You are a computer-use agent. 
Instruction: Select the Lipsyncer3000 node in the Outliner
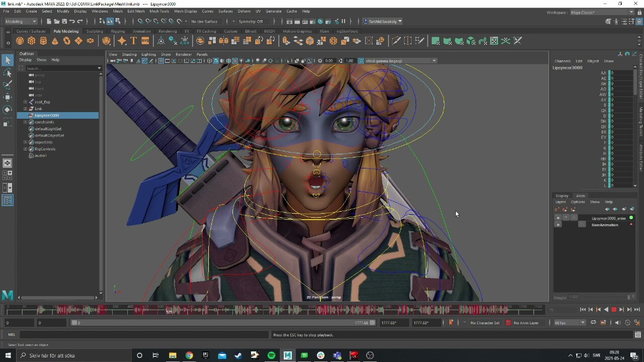(x=47, y=115)
